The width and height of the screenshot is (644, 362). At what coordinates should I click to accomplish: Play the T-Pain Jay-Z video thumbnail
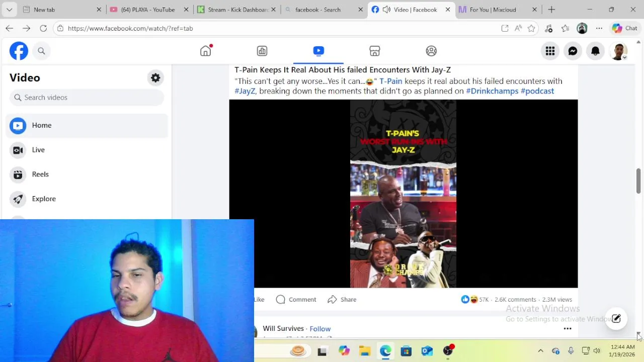click(404, 194)
